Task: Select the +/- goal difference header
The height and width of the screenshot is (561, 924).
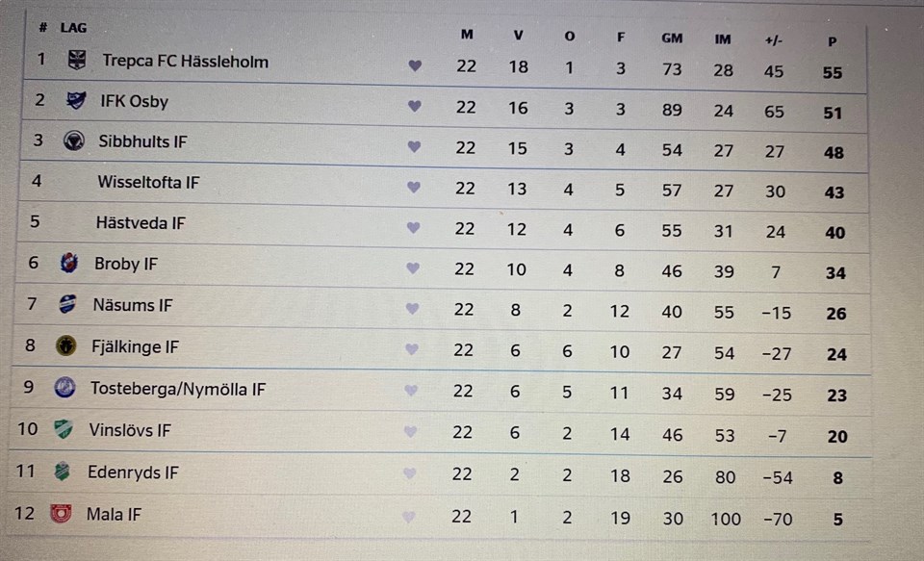Action: tap(774, 40)
